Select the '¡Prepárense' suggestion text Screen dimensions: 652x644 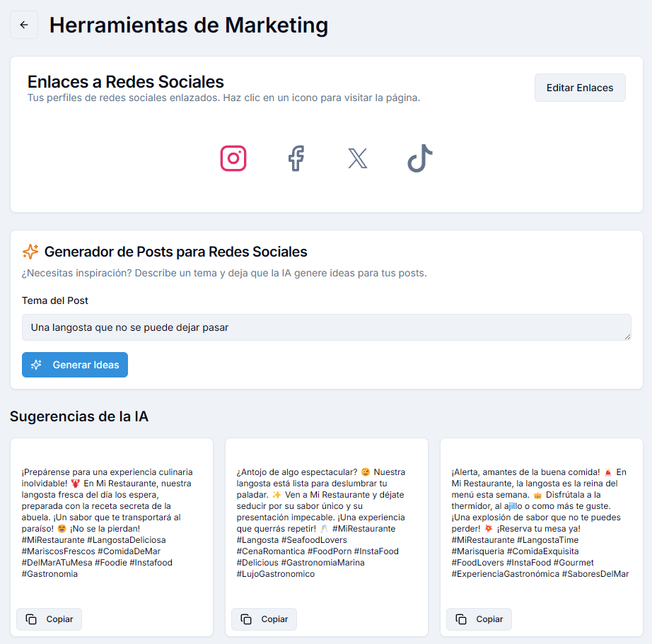pyautogui.click(x=107, y=522)
